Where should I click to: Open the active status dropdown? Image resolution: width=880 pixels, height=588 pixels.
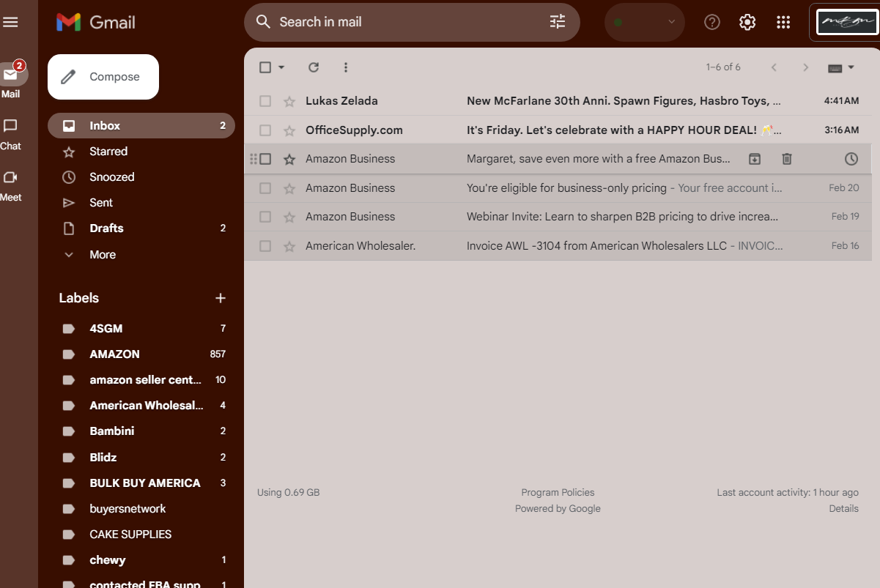point(645,22)
